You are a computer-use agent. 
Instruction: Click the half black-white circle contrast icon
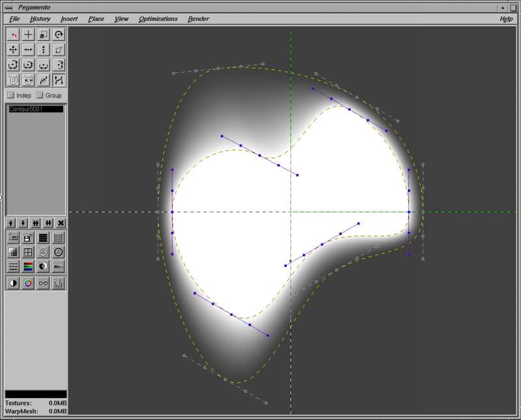pyautogui.click(x=13, y=283)
